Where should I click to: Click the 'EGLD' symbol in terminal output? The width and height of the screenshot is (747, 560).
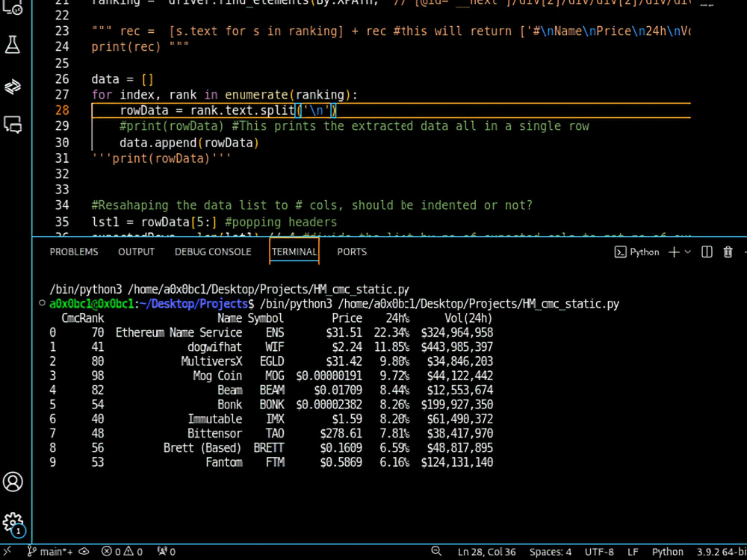[272, 361]
